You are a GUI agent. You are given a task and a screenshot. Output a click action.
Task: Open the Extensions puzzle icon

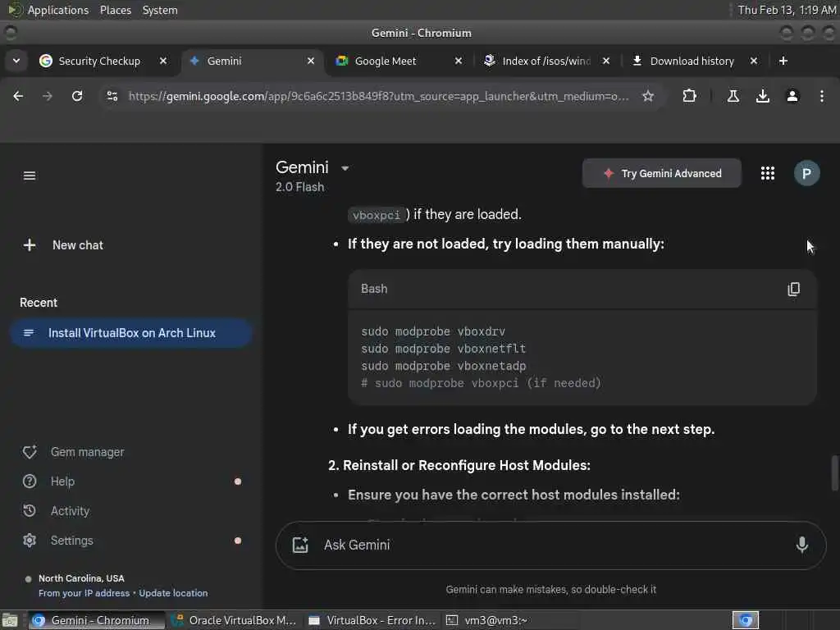coord(689,96)
